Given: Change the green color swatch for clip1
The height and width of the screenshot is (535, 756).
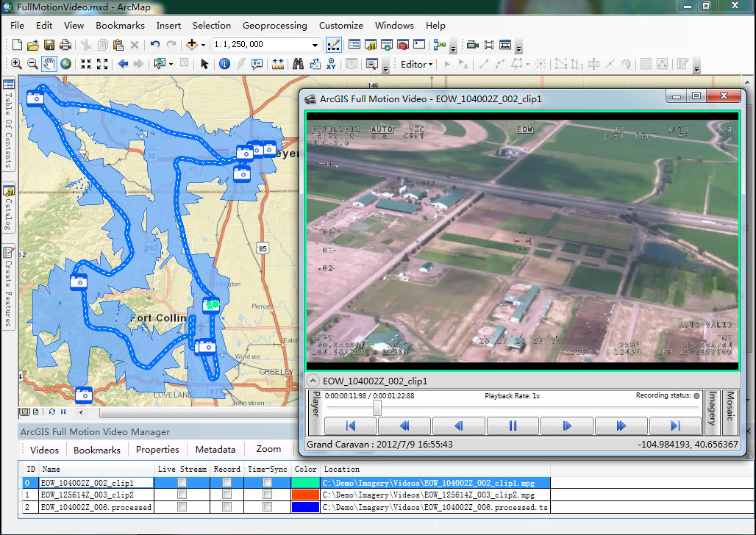Looking at the screenshot, I should pyautogui.click(x=306, y=483).
